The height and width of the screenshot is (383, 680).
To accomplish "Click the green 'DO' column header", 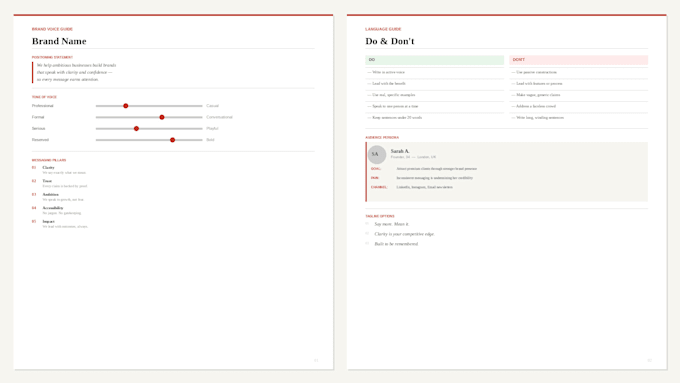I will (435, 60).
